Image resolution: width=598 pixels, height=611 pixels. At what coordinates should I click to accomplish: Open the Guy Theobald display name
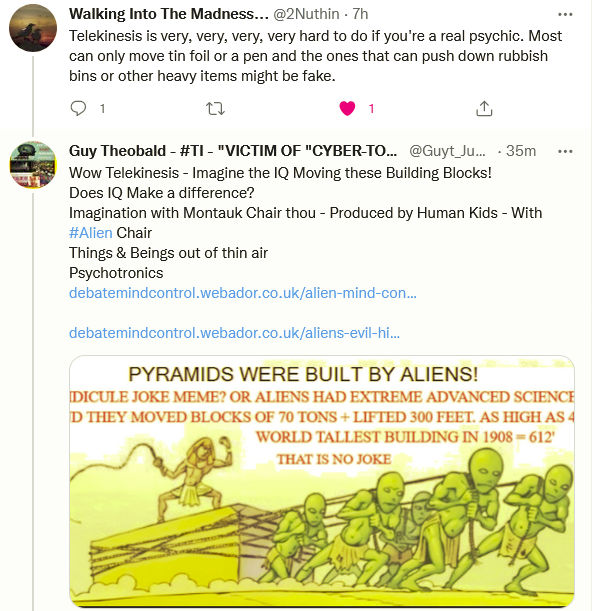coord(233,151)
